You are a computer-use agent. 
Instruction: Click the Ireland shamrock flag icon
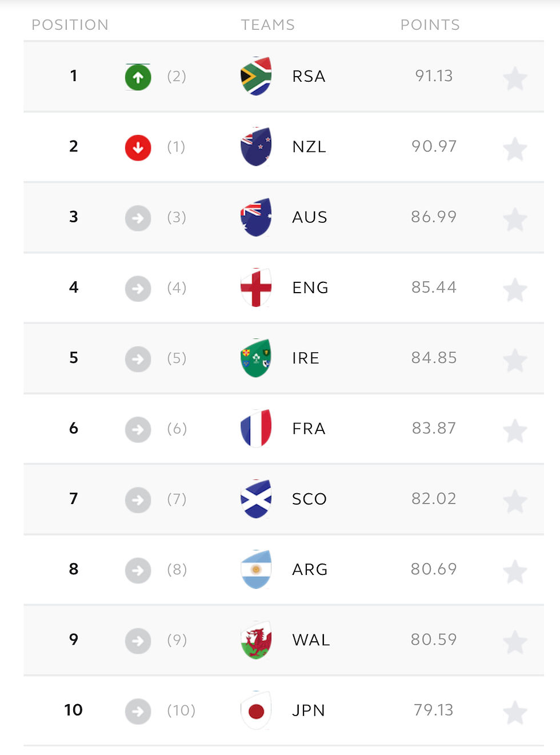click(256, 358)
